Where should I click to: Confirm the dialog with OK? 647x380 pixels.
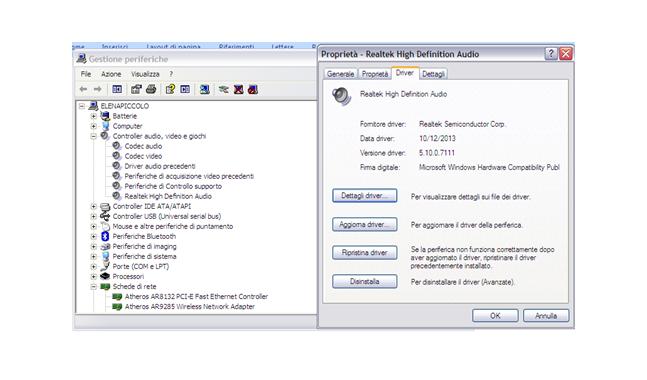pyautogui.click(x=495, y=316)
